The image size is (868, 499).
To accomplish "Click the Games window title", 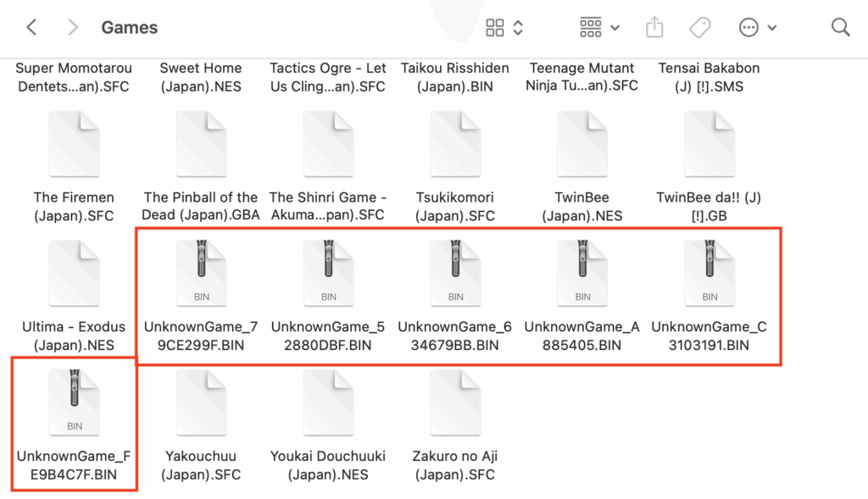I will (x=130, y=27).
